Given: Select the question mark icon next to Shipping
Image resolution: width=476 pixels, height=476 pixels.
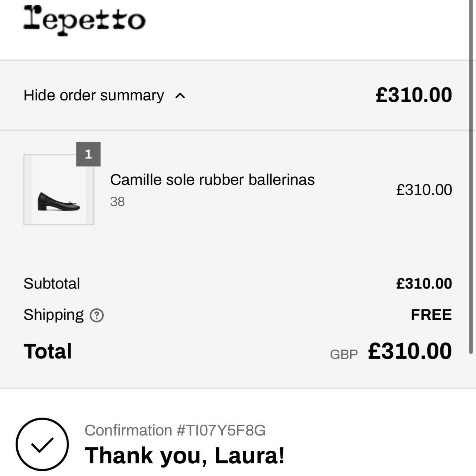Looking at the screenshot, I should tap(96, 316).
